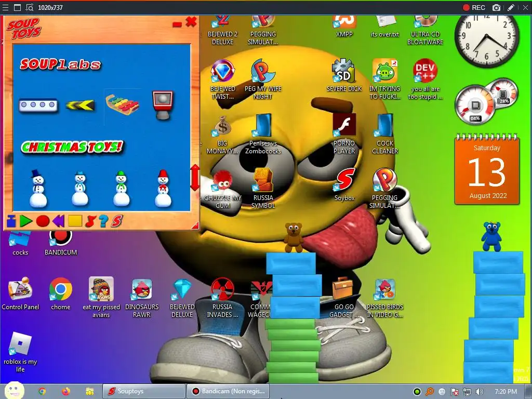Open the ULTRA CD BLOATWARE icon

425,30
